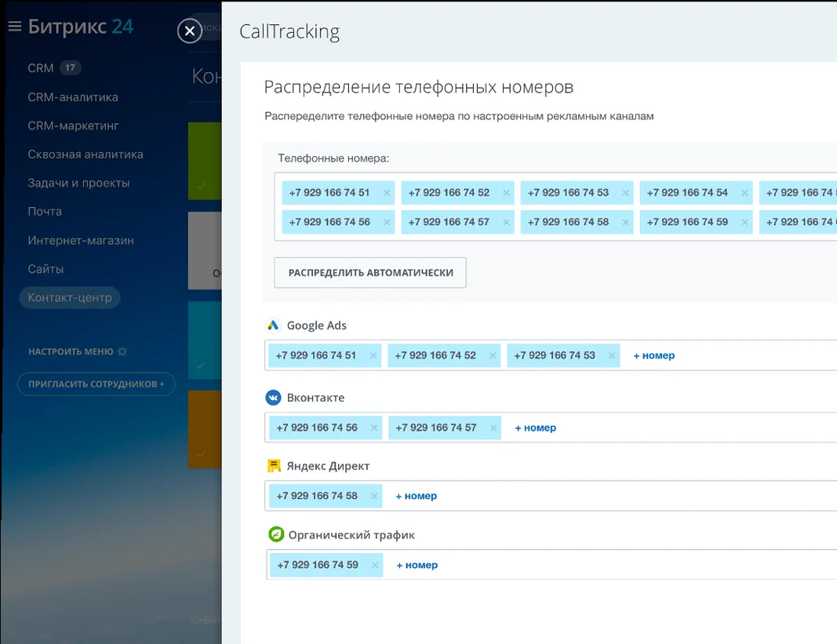Screen dimensions: 837x644
Task: Select Задачи и проекты in sidebar
Action: point(78,183)
